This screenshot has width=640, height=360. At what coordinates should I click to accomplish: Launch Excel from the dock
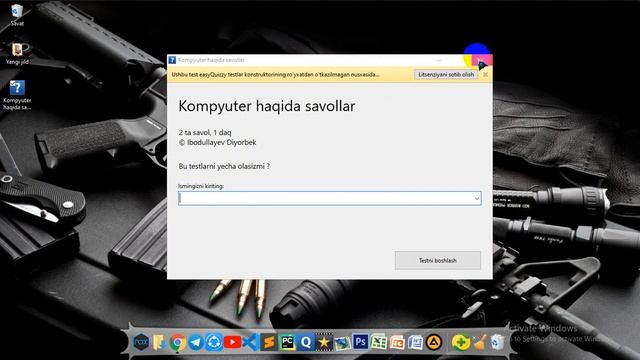(379, 342)
